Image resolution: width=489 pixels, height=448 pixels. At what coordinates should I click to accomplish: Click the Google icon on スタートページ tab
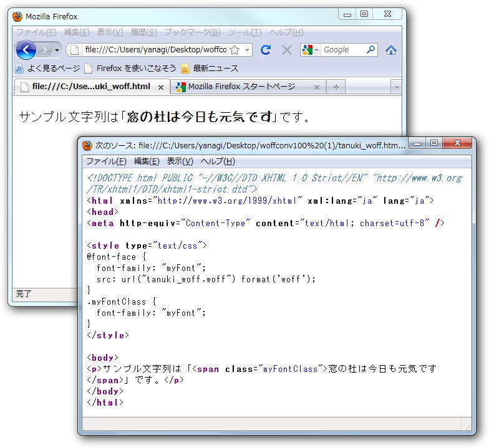click(x=181, y=87)
